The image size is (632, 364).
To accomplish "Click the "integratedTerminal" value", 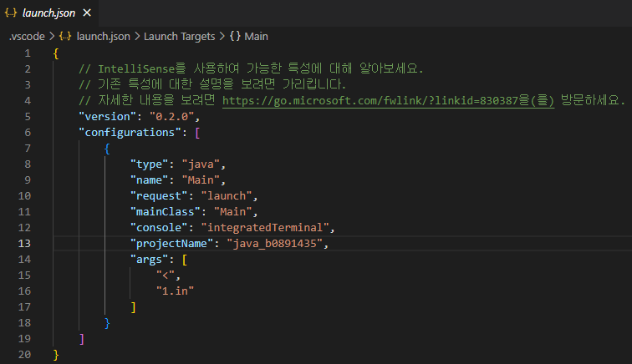I will tap(265, 227).
